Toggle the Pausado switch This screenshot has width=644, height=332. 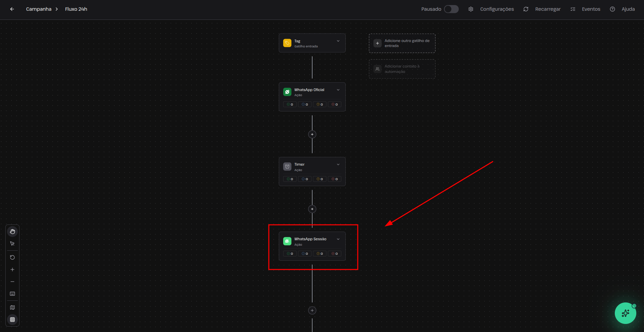click(451, 9)
